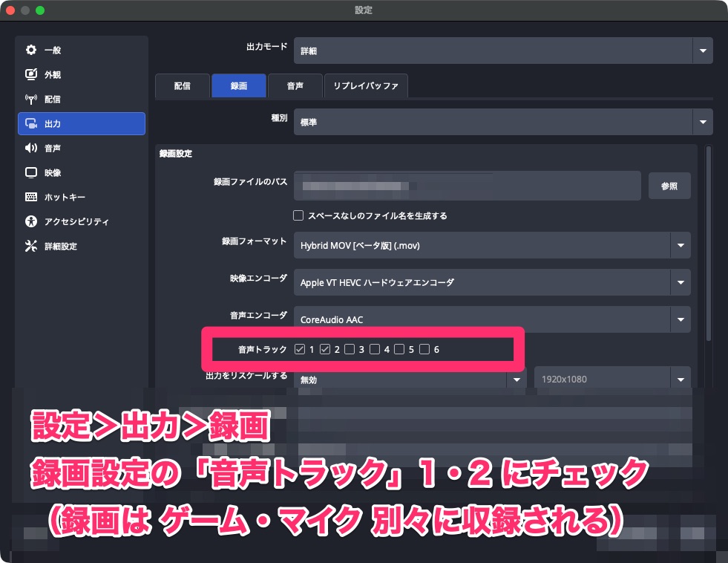The height and width of the screenshot is (563, 728).
Task: Switch to the リプレイバッファ tab
Action: (366, 86)
